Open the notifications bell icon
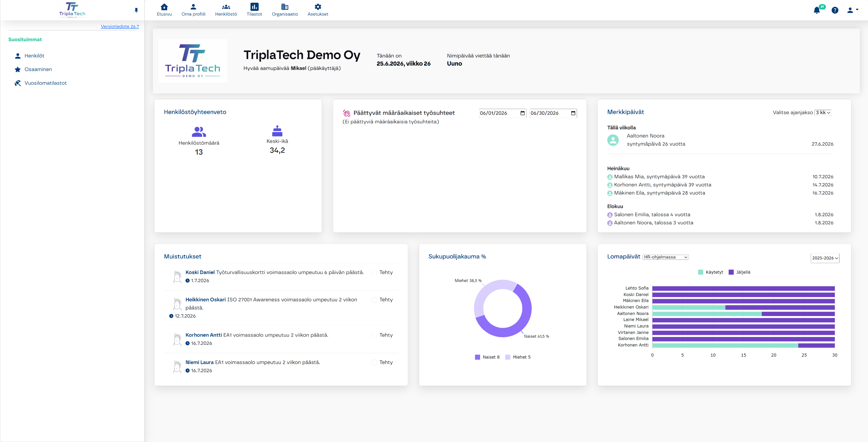The width and height of the screenshot is (868, 442). pyautogui.click(x=817, y=10)
